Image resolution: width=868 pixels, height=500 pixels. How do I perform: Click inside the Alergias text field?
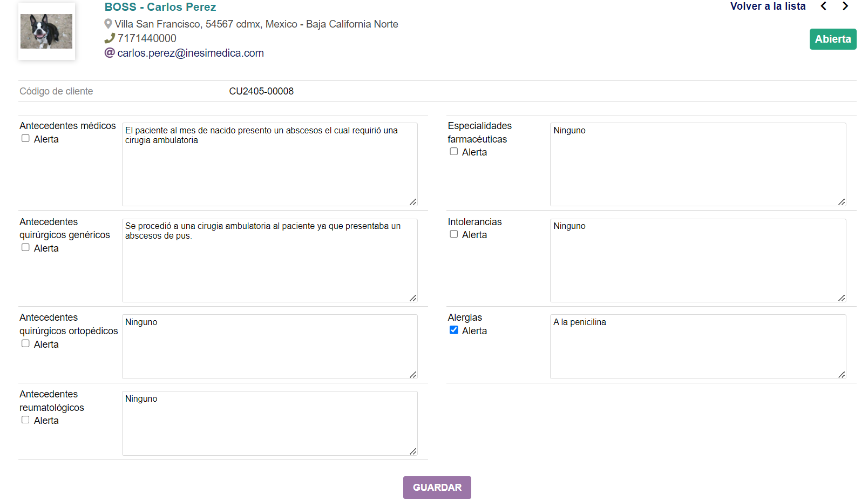tap(696, 346)
